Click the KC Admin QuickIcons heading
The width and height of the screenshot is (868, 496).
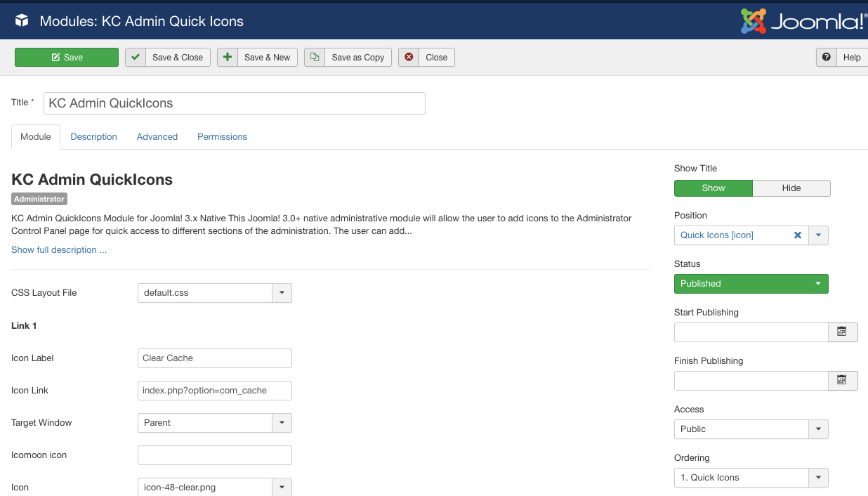point(92,180)
